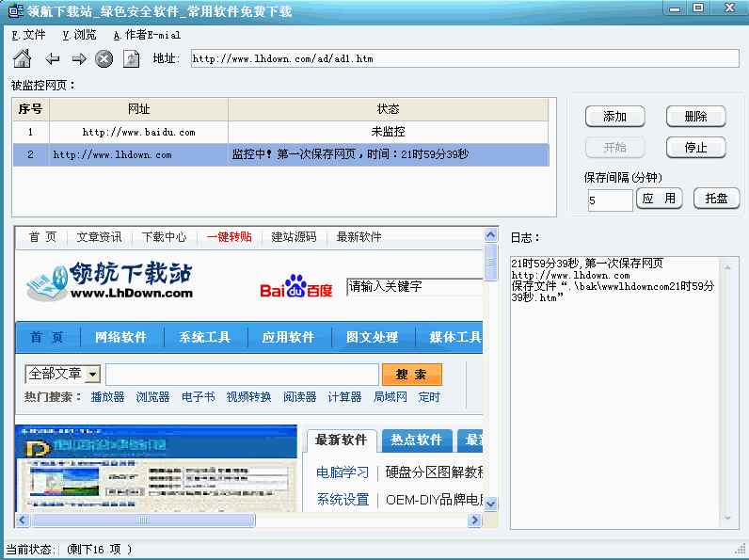
Task: Select the 热点软件 tab
Action: [417, 440]
